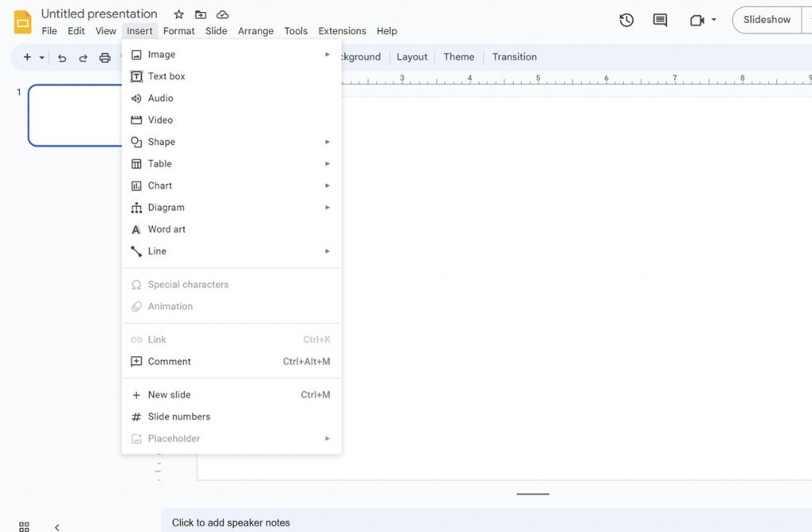The height and width of the screenshot is (532, 812).
Task: Expand the Image submenu arrow
Action: tap(327, 55)
